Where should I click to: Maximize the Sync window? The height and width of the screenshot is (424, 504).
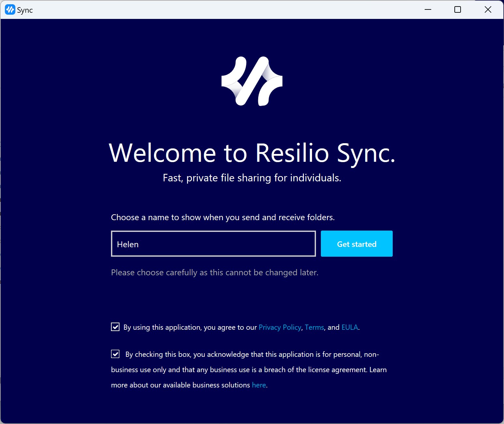tap(458, 9)
